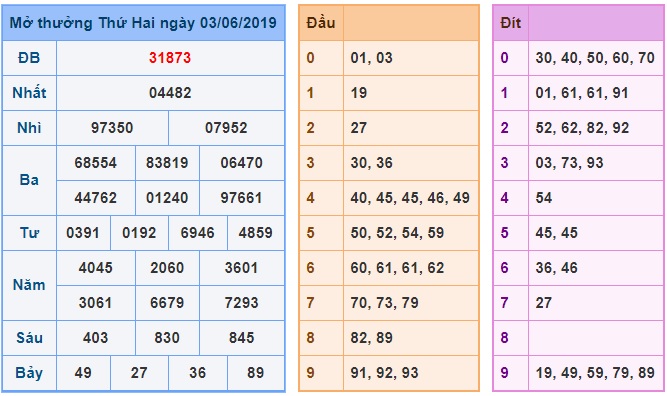Viewport: 667px width, 396px height.
Task: Select the Ba prize number 44762
Action: [96, 198]
